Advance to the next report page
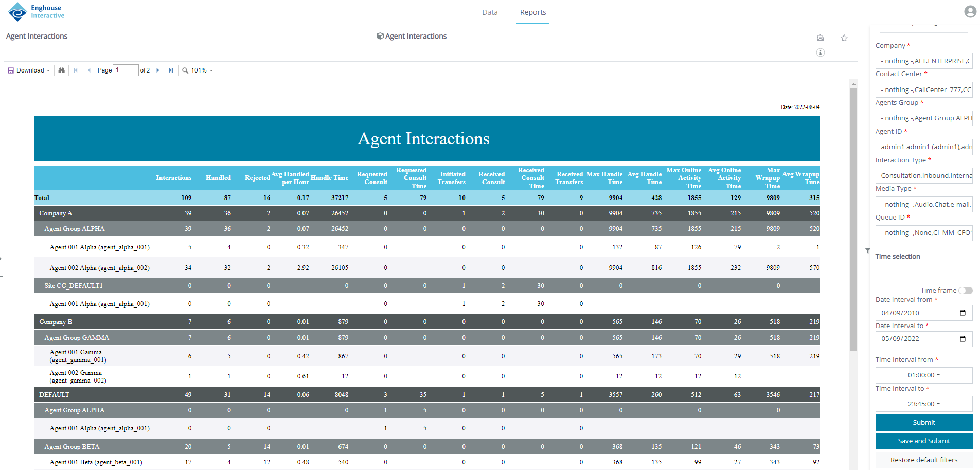This screenshot has width=980, height=470. click(x=157, y=70)
